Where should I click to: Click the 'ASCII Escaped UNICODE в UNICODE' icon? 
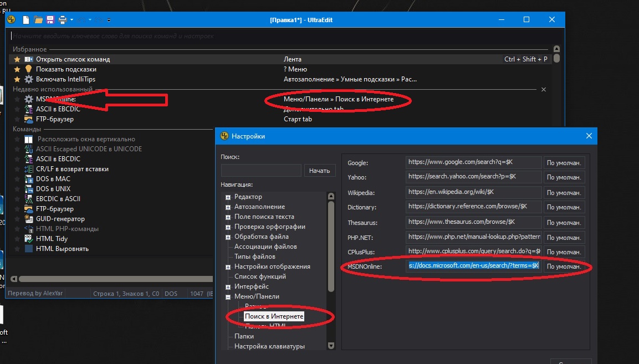pyautogui.click(x=28, y=149)
